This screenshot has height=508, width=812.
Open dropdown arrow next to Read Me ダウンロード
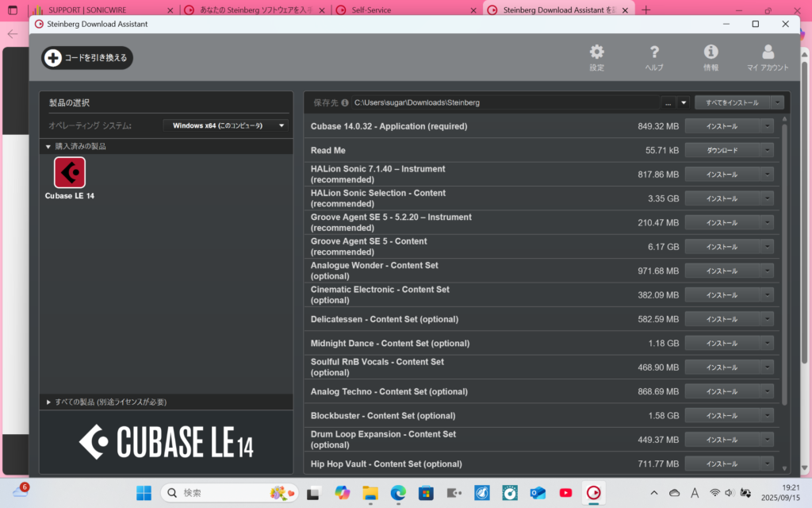point(766,150)
